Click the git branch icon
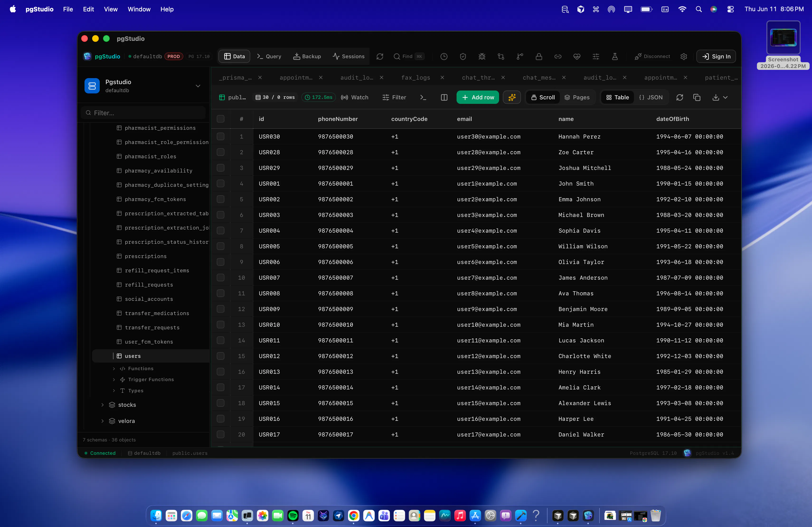This screenshot has height=527, width=812. pyautogui.click(x=520, y=56)
